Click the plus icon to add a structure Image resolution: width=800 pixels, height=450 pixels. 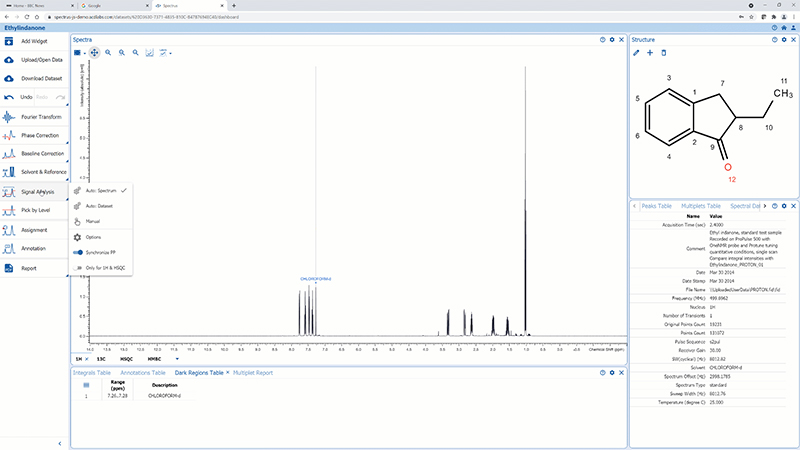click(650, 52)
